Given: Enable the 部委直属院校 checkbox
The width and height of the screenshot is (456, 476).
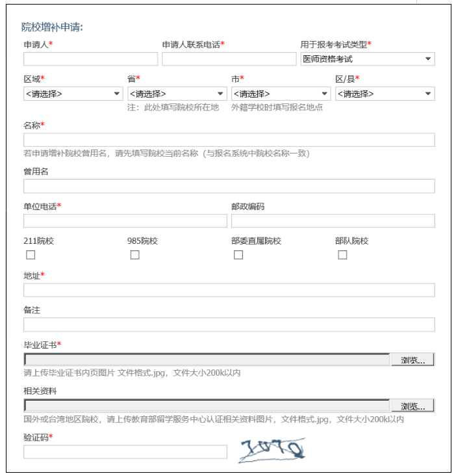Looking at the screenshot, I should [x=238, y=255].
